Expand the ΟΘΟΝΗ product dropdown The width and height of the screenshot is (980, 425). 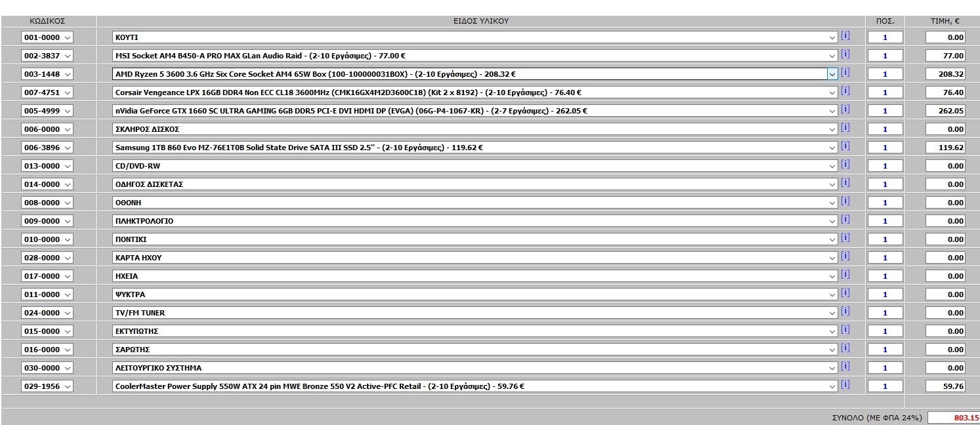tap(475, 203)
